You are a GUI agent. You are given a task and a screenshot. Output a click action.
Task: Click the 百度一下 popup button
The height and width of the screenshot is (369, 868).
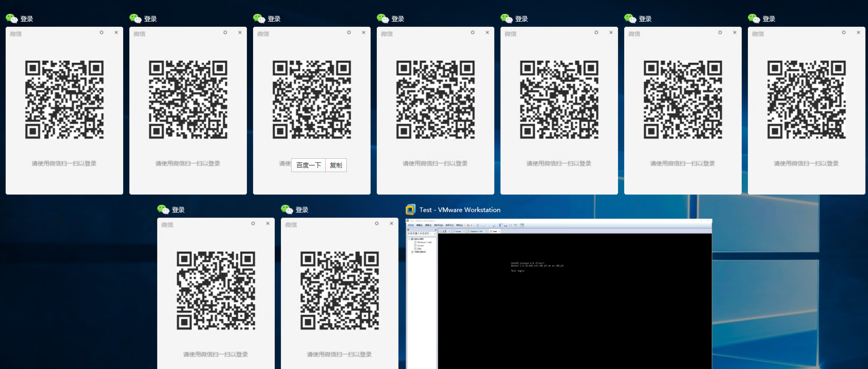click(309, 165)
